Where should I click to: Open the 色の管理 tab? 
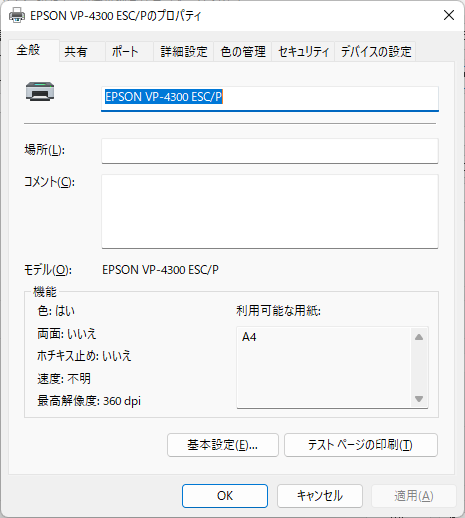click(x=243, y=52)
